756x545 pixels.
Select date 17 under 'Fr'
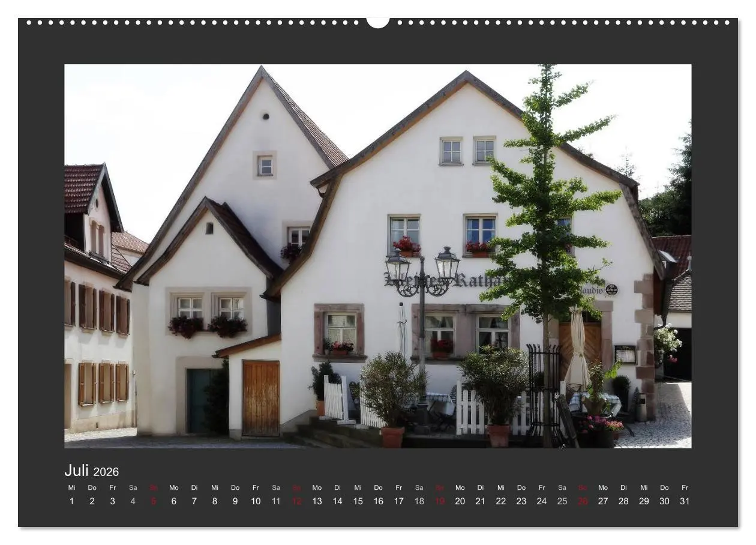[398, 501]
